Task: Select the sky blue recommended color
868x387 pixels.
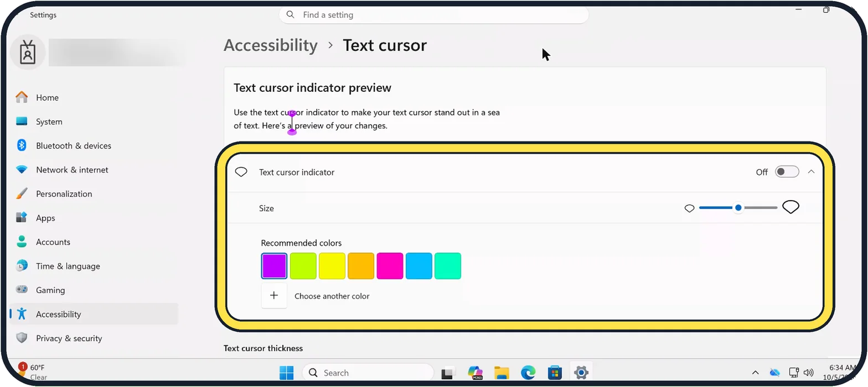Action: click(418, 266)
